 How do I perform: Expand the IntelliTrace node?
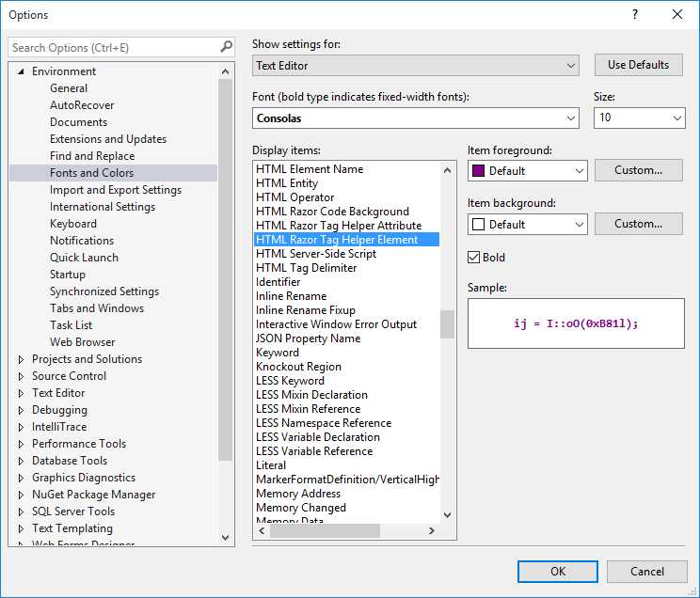[21, 427]
